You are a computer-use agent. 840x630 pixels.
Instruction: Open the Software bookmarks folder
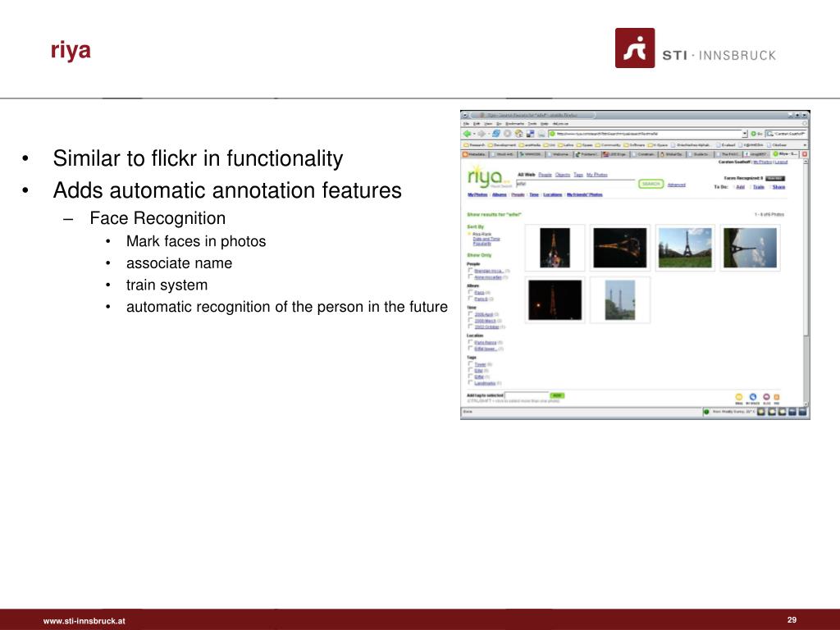click(634, 144)
